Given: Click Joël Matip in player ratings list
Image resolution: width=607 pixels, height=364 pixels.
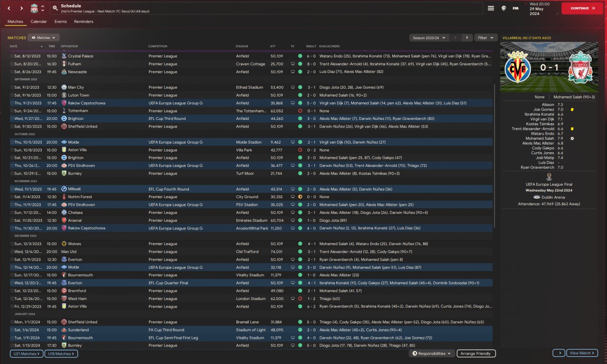Looking at the screenshot, I should coord(544,158).
